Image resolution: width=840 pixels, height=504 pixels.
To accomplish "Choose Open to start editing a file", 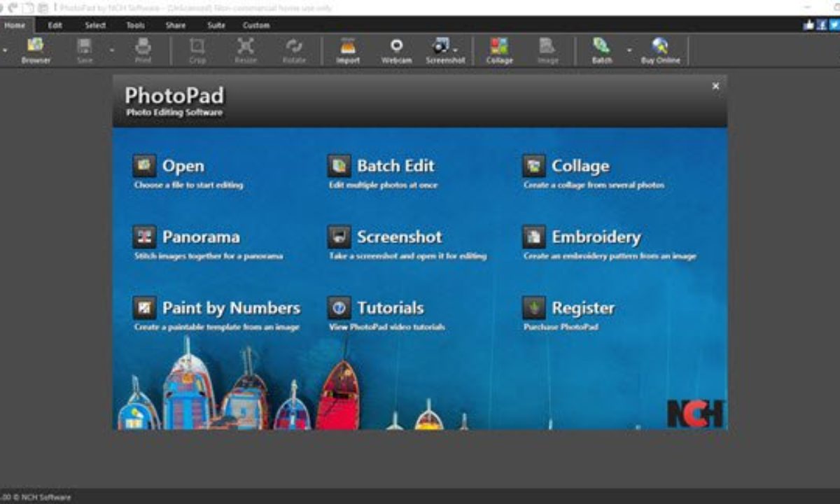I will click(183, 167).
